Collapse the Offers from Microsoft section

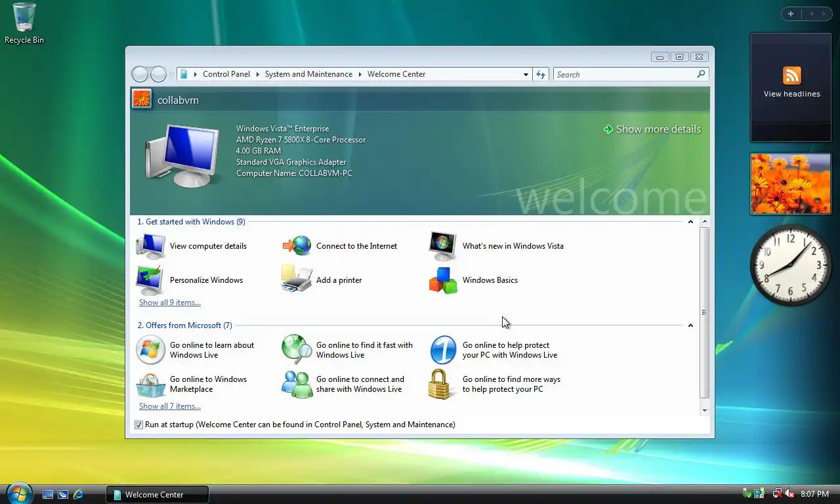[690, 325]
